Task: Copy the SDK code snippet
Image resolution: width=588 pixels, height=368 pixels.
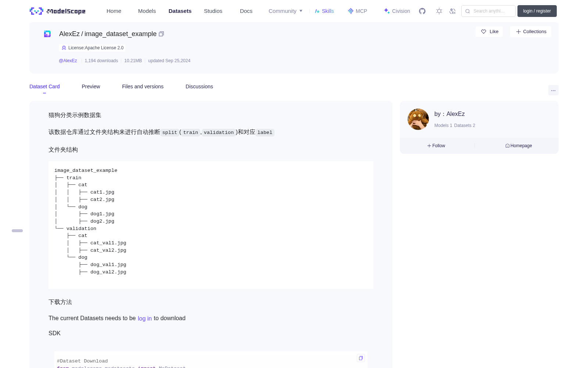Action: click(x=361, y=358)
